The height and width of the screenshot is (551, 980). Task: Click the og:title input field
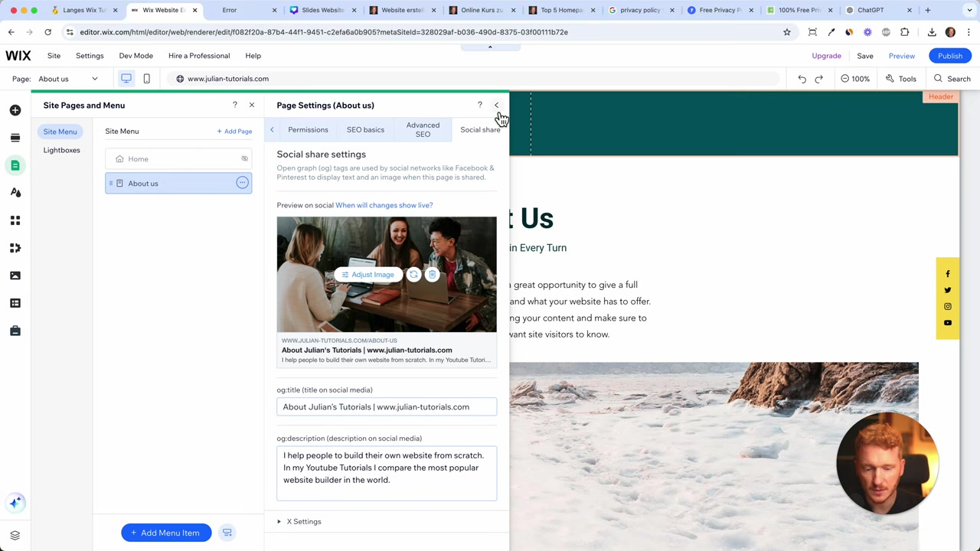pyautogui.click(x=387, y=407)
